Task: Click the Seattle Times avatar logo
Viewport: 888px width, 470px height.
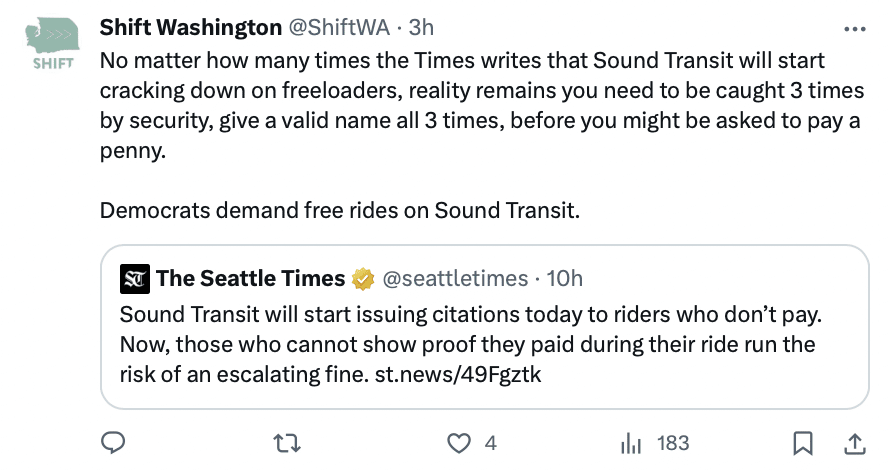Action: coord(133,278)
